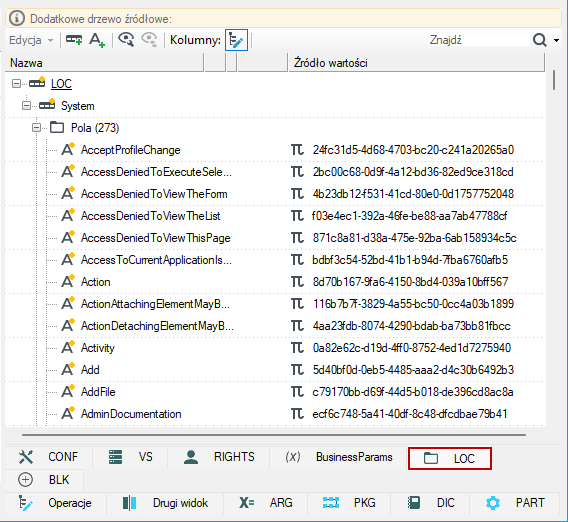Screen dimensions: 568x522
Task: Open the PKG tab
Action: pos(349,503)
